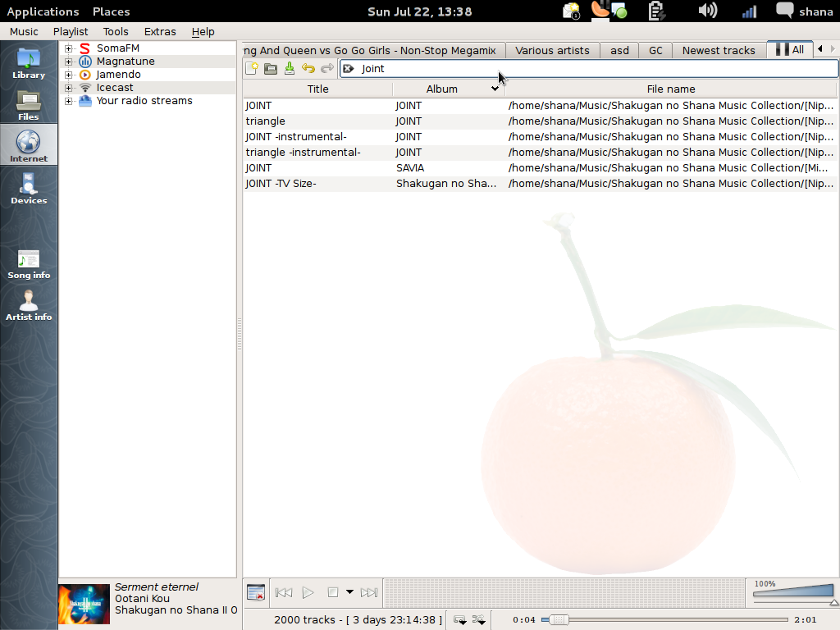Expand the Icecast tree node
Screen dimensions: 840x630
pyautogui.click(x=69, y=88)
